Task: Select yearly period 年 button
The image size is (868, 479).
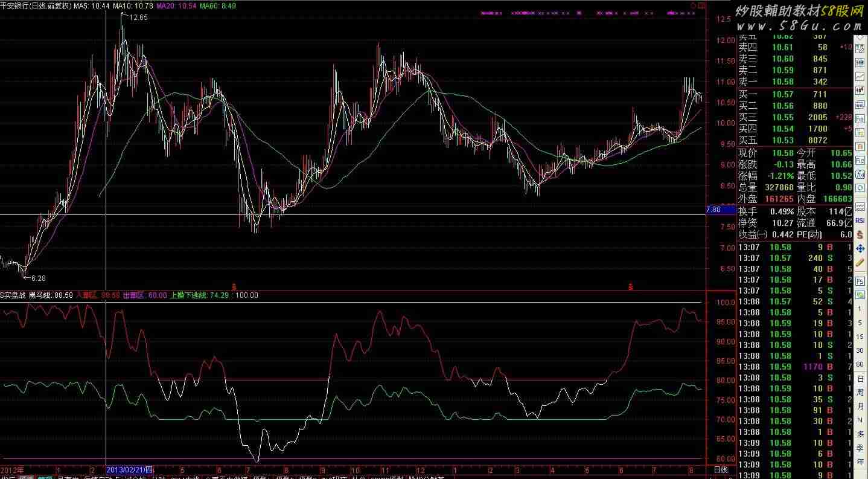Action: 860,461
